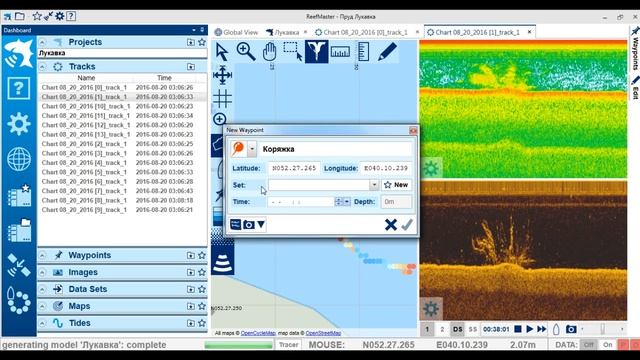Toggle the DS downscan view

tap(458, 329)
